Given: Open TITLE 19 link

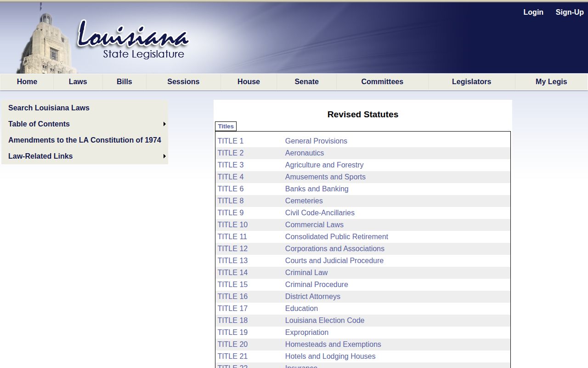Looking at the screenshot, I should [232, 333].
